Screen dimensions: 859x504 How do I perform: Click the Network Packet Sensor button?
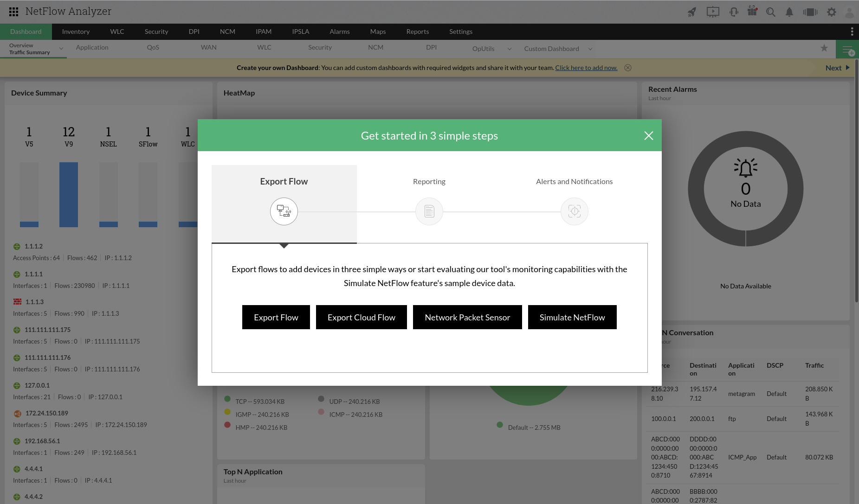[467, 317]
